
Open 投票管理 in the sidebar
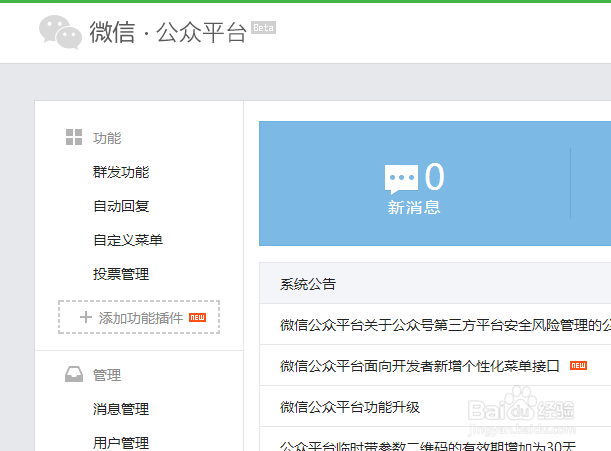click(x=121, y=274)
